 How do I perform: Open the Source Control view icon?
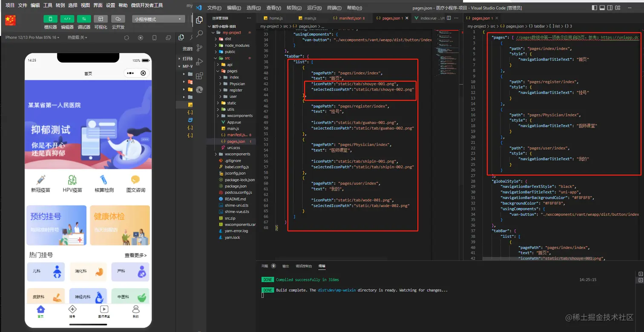click(x=199, y=48)
